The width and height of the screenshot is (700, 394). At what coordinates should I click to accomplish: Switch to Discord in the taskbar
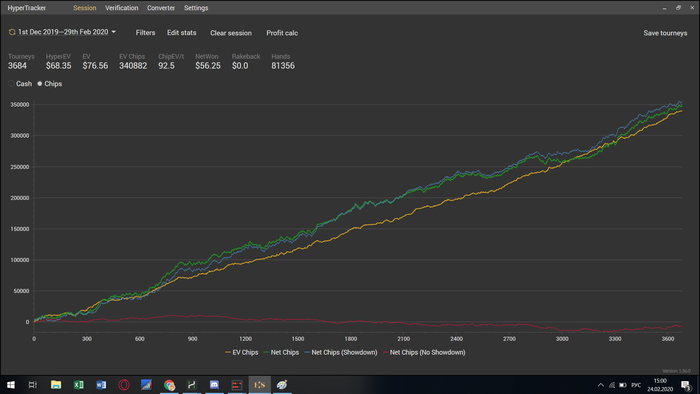point(214,385)
